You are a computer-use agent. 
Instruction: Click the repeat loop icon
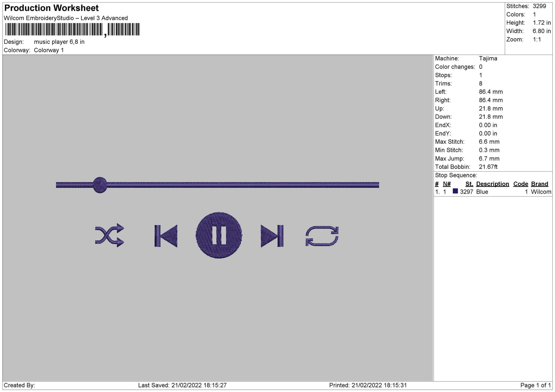(x=322, y=236)
